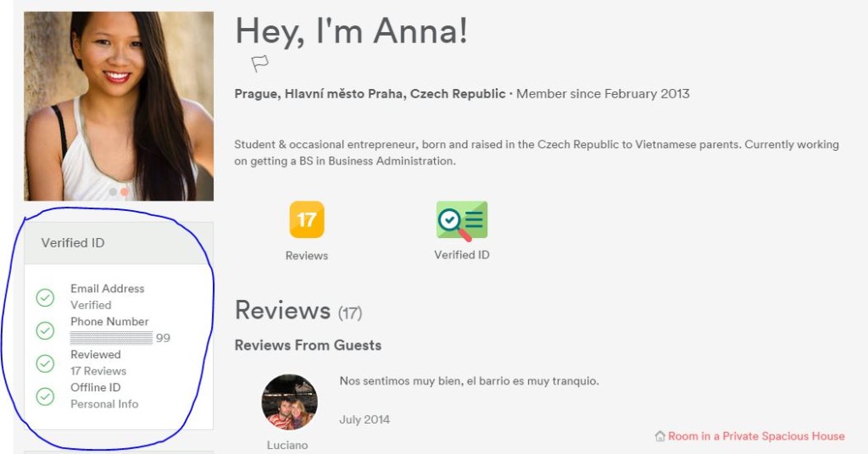Click the Reviews label under yellow badge
This screenshot has width=868, height=454.
(x=307, y=256)
